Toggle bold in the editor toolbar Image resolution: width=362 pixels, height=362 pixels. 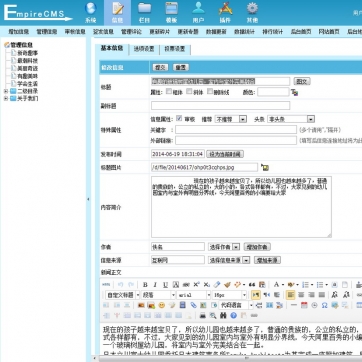[145, 285]
